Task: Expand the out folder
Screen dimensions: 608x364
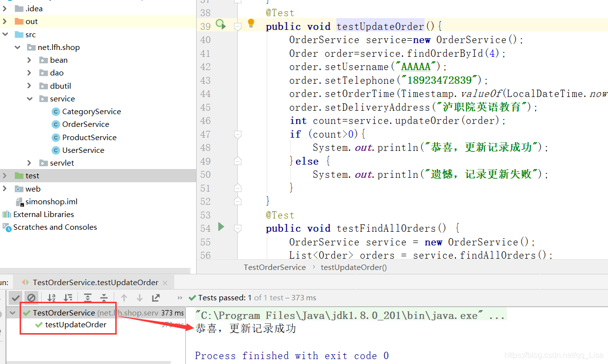Action: [x=5, y=21]
